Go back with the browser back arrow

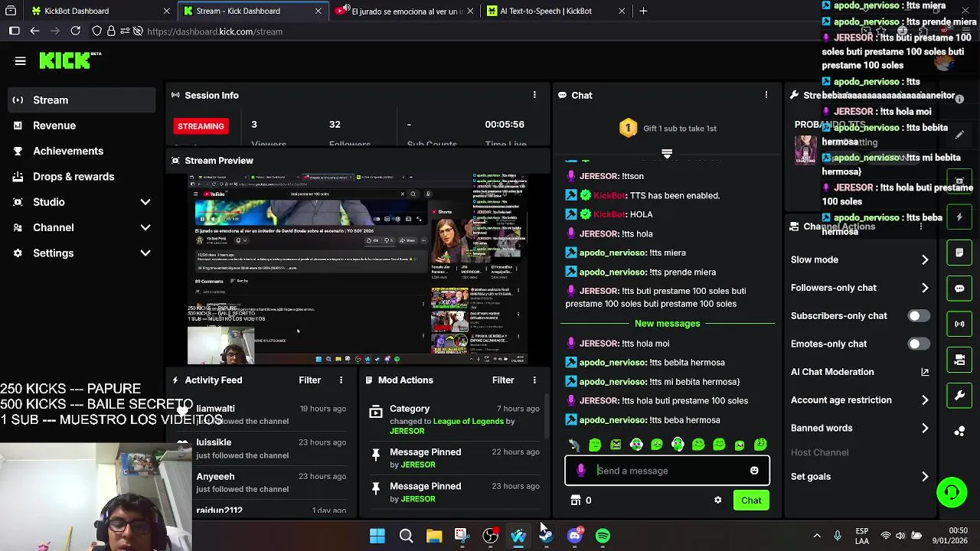point(34,31)
